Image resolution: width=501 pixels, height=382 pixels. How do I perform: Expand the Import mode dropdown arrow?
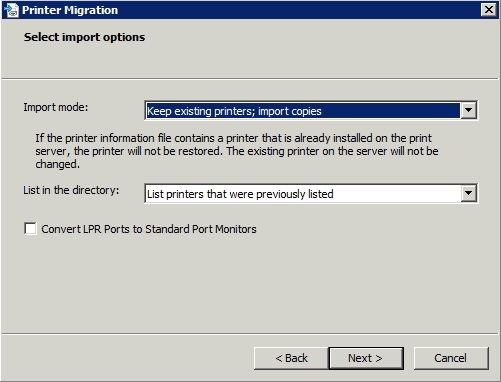click(468, 110)
